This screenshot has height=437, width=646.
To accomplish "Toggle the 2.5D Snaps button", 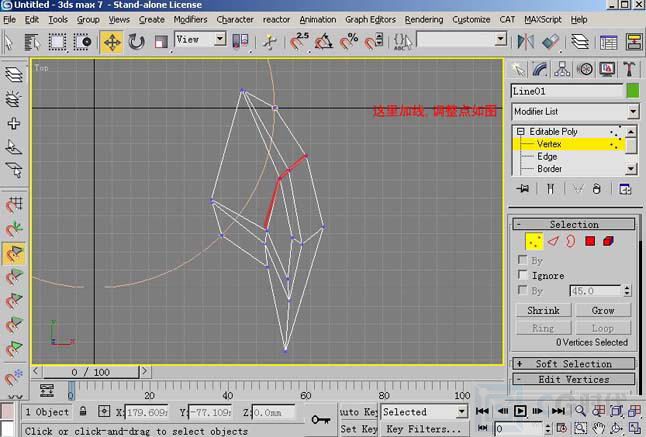I will [x=299, y=41].
